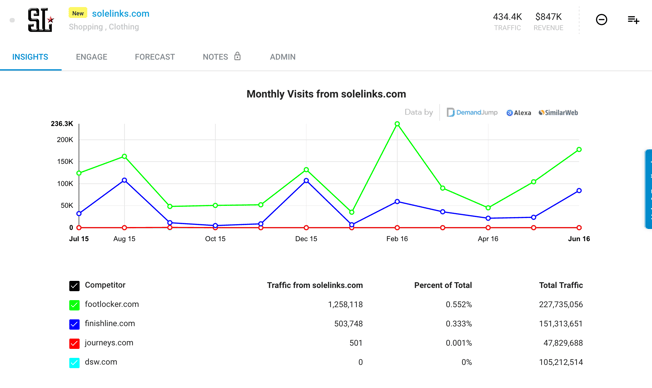652x388 pixels.
Task: Click the Alexa data source logo
Action: [519, 113]
